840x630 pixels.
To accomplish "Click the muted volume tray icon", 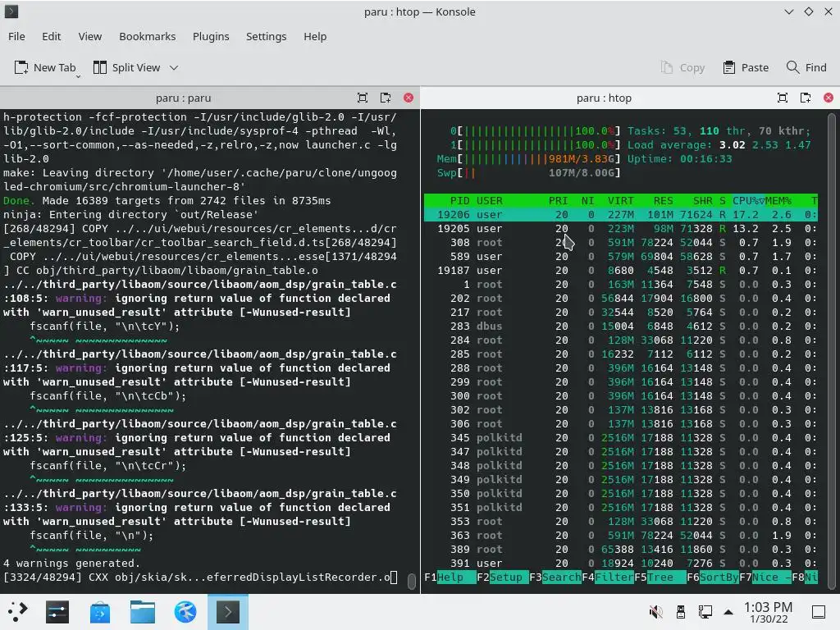I will [x=655, y=612].
